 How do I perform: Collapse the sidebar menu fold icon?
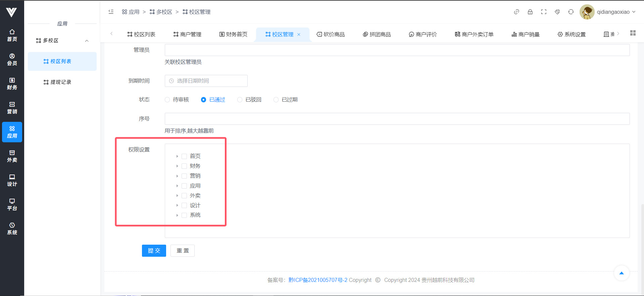click(x=111, y=12)
